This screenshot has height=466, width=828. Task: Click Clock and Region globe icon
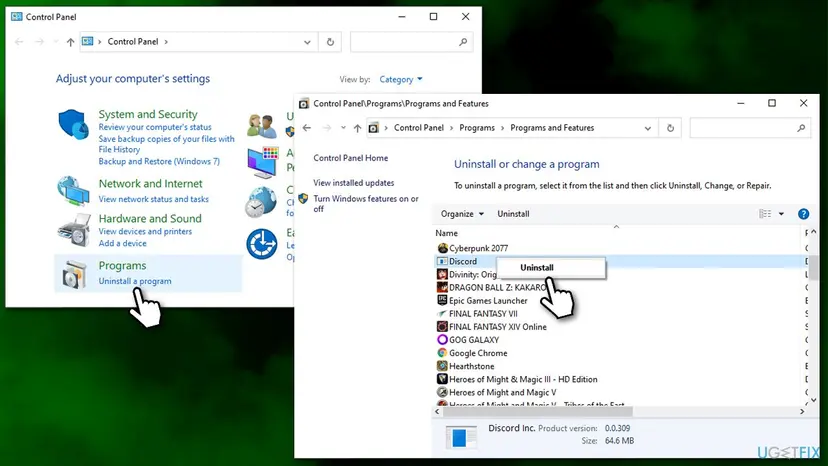pos(261,202)
